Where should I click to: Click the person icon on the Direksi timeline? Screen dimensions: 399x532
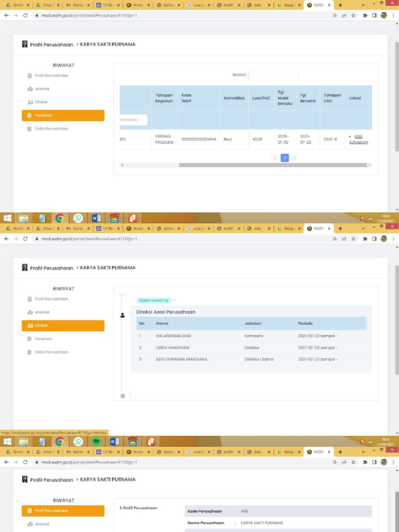tap(123, 315)
